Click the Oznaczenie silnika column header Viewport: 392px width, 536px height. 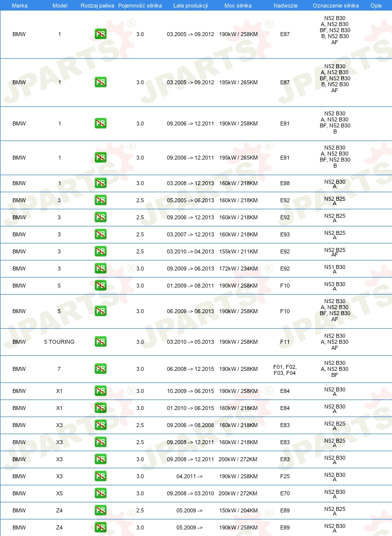(x=336, y=6)
